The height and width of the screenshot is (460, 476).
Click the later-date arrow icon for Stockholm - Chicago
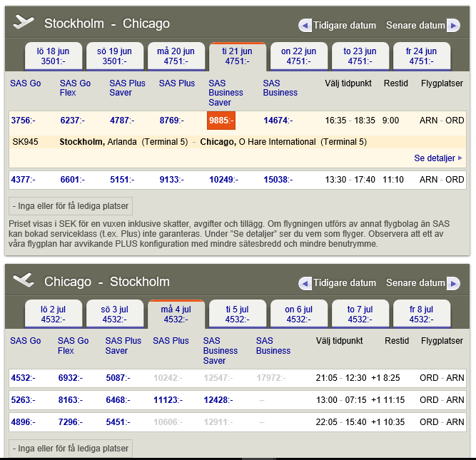pos(453,26)
